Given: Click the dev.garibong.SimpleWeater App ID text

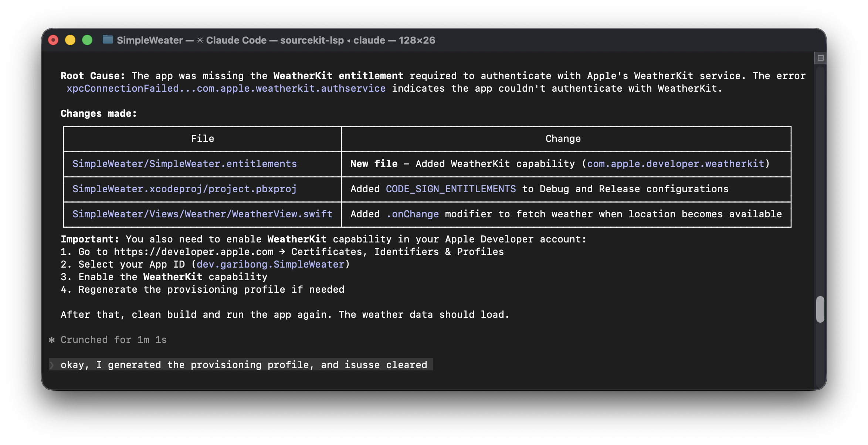Looking at the screenshot, I should point(270,264).
